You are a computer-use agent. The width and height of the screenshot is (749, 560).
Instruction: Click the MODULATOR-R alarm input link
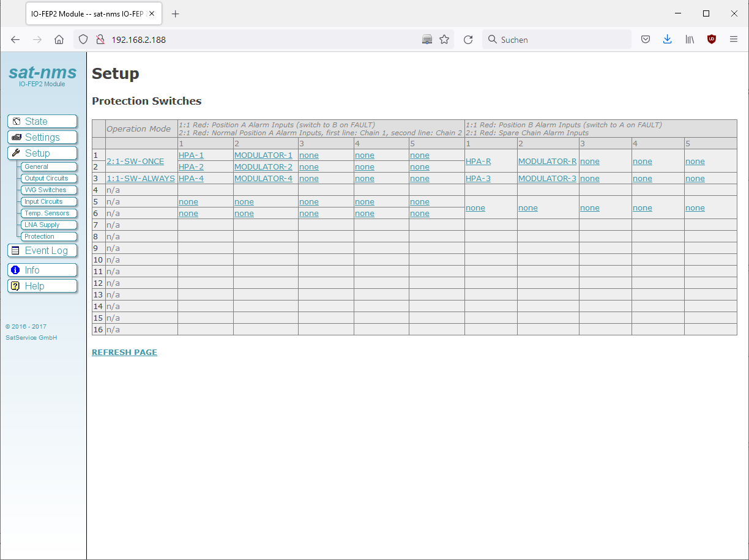click(x=547, y=162)
